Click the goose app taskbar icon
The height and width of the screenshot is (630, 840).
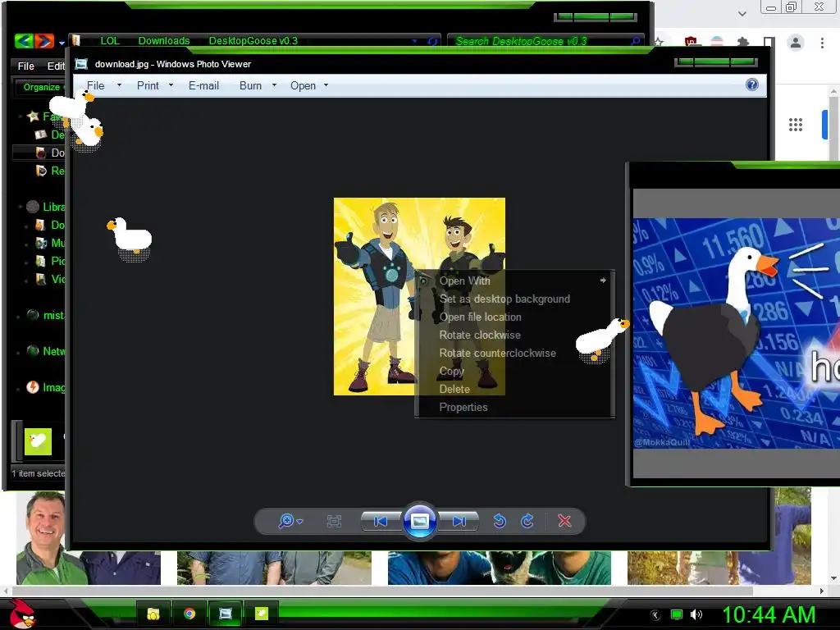261,614
